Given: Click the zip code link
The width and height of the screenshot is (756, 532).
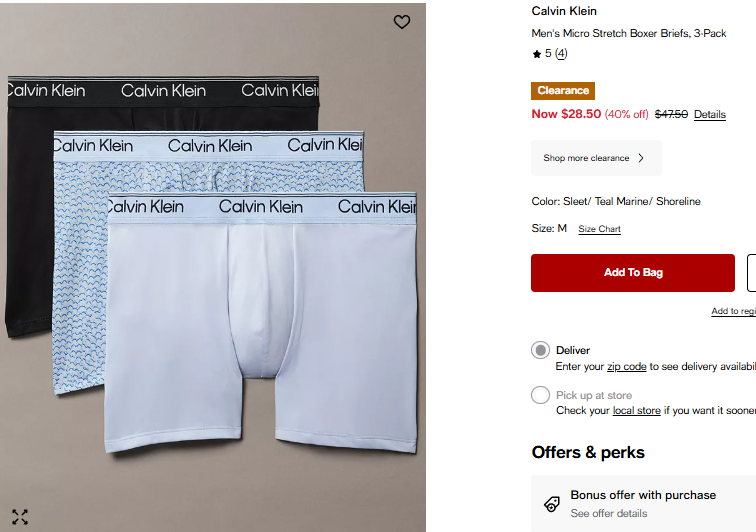Looking at the screenshot, I should click(x=626, y=367).
